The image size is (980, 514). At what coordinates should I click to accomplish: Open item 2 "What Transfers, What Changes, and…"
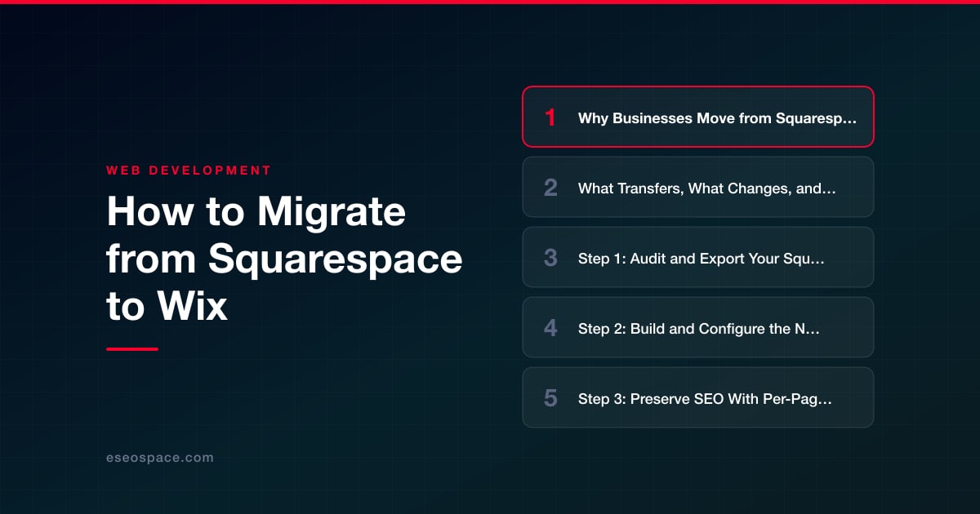click(x=698, y=187)
